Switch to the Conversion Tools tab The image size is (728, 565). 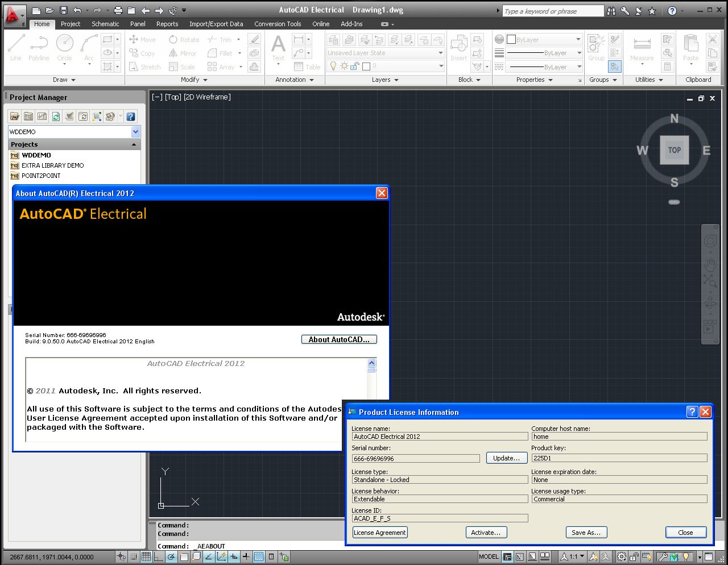tap(278, 24)
